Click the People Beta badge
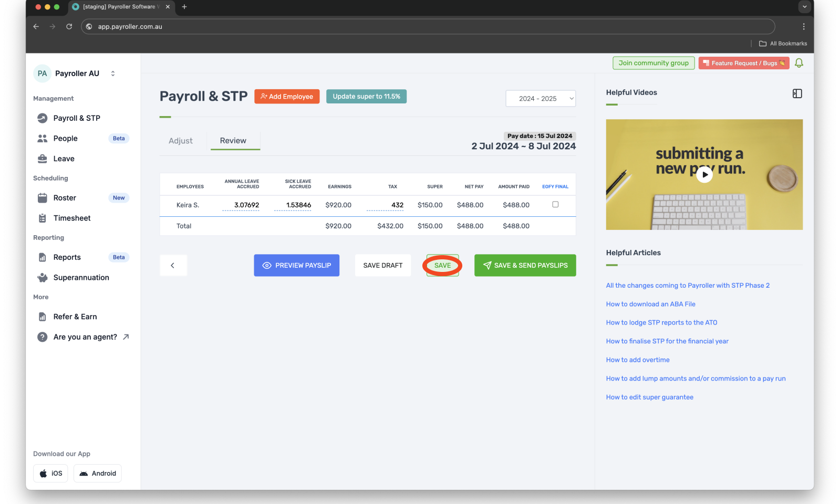 point(119,139)
